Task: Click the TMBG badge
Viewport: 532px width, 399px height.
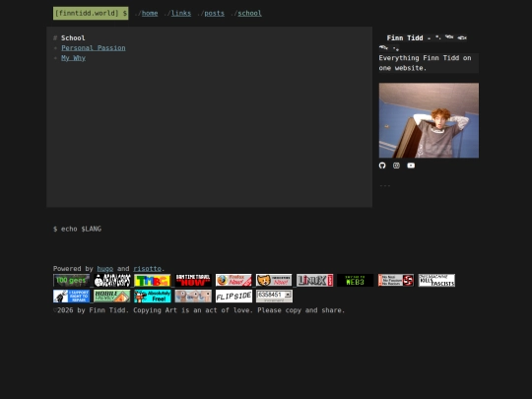Action: [x=153, y=280]
